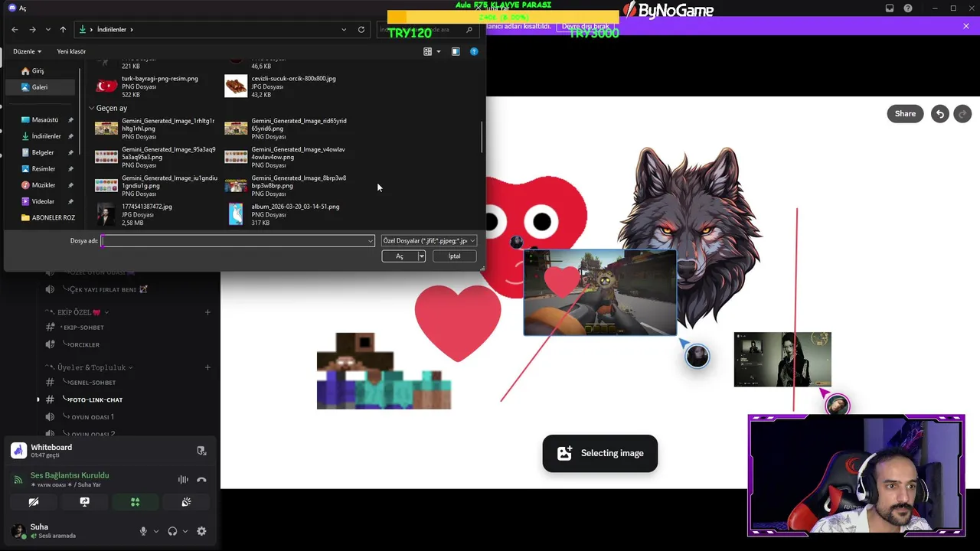This screenshot has height=551, width=980.
Task: Open the recent locations chevron
Action: [47, 29]
